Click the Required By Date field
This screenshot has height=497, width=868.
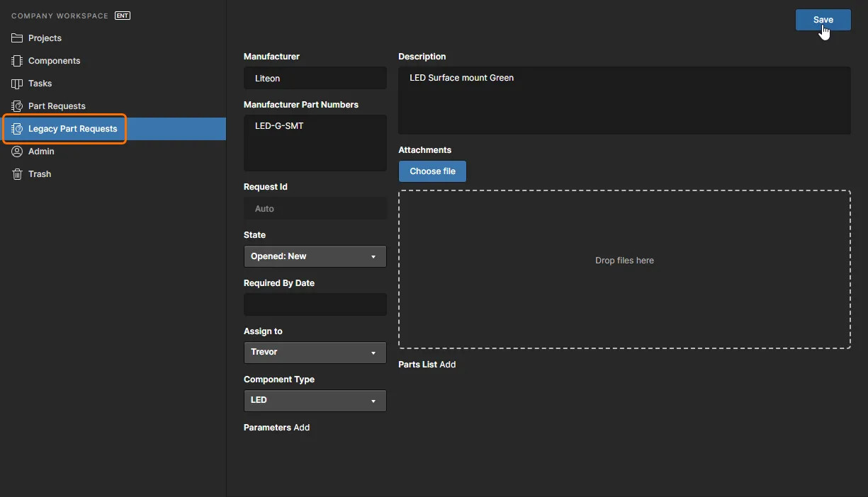[x=315, y=304]
